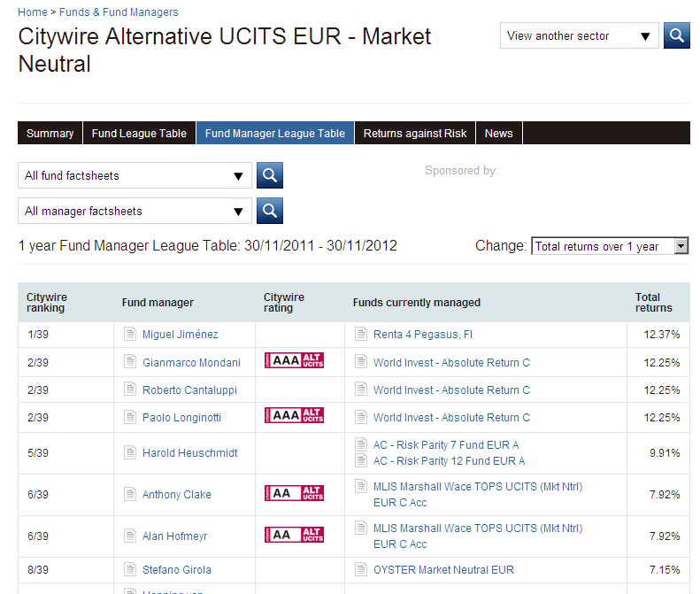
Task: Open factsheet icon beside Alan Hofmeyr
Action: [x=130, y=536]
